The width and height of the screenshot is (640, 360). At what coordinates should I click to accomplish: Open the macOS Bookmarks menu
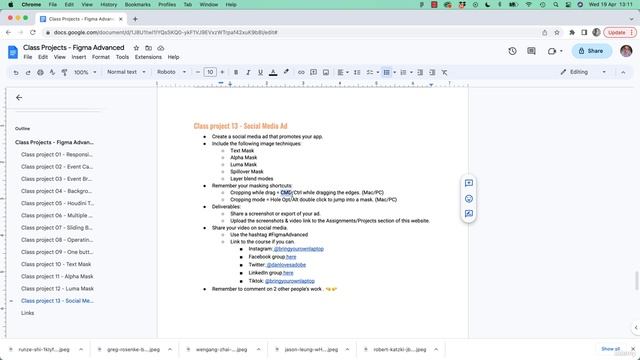(x=138, y=4)
